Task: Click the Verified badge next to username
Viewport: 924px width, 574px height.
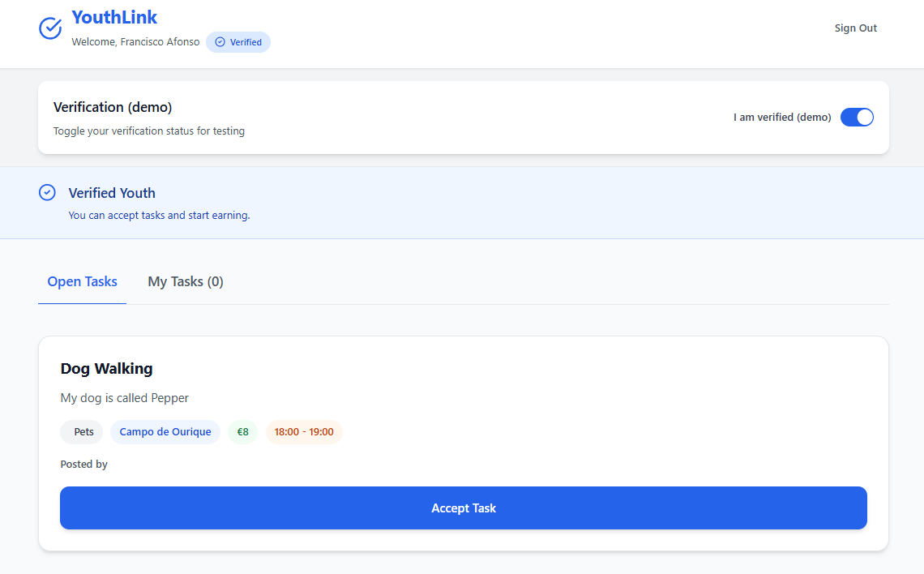Action: click(238, 42)
